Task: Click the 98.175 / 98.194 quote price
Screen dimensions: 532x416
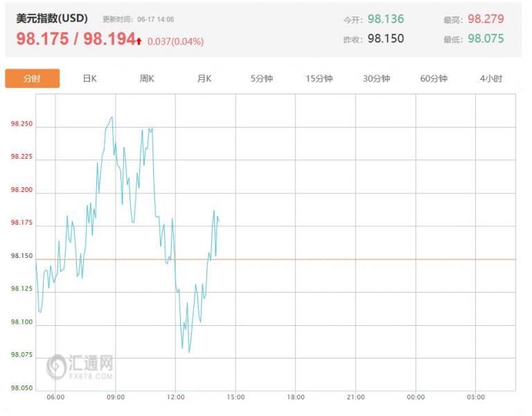Action: point(76,38)
